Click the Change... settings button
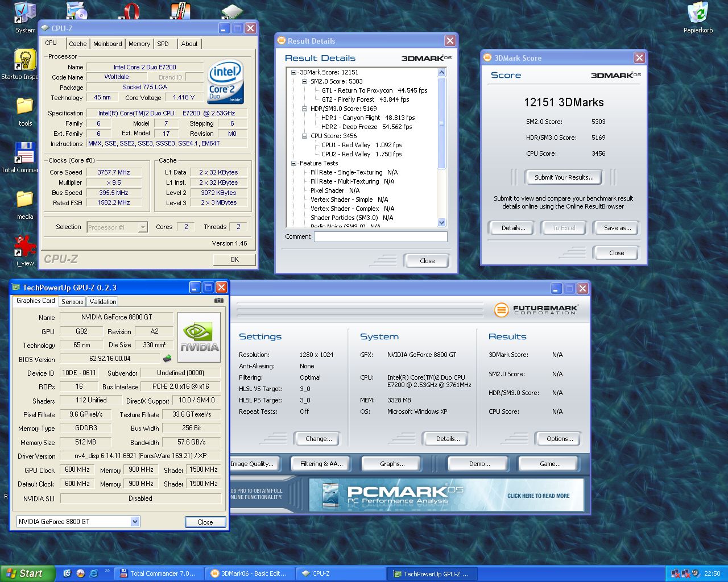This screenshot has width=728, height=582. tap(318, 439)
